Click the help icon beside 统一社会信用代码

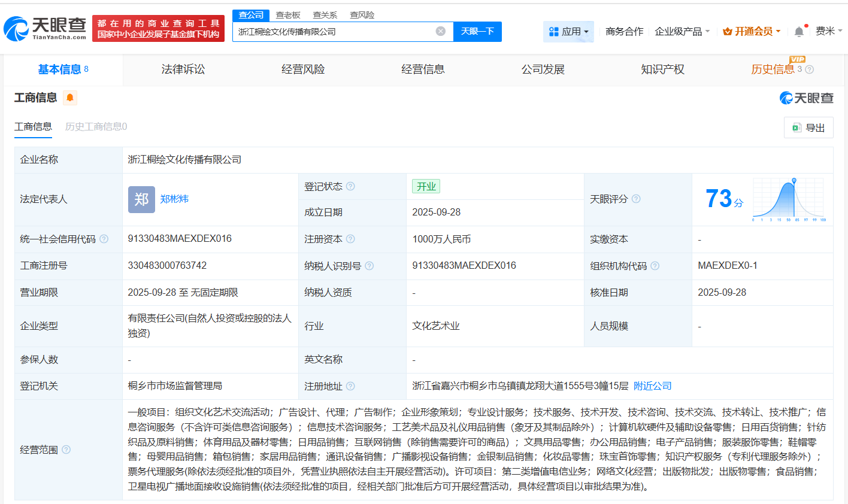tap(104, 238)
